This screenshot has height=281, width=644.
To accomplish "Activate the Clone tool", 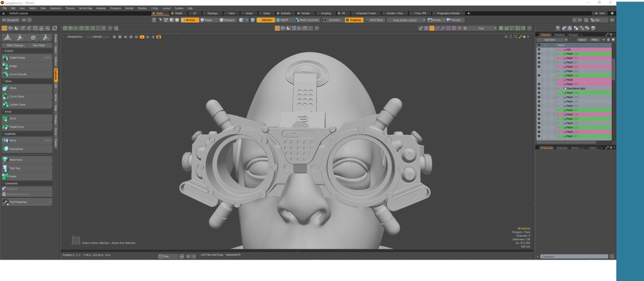I will tap(27, 88).
